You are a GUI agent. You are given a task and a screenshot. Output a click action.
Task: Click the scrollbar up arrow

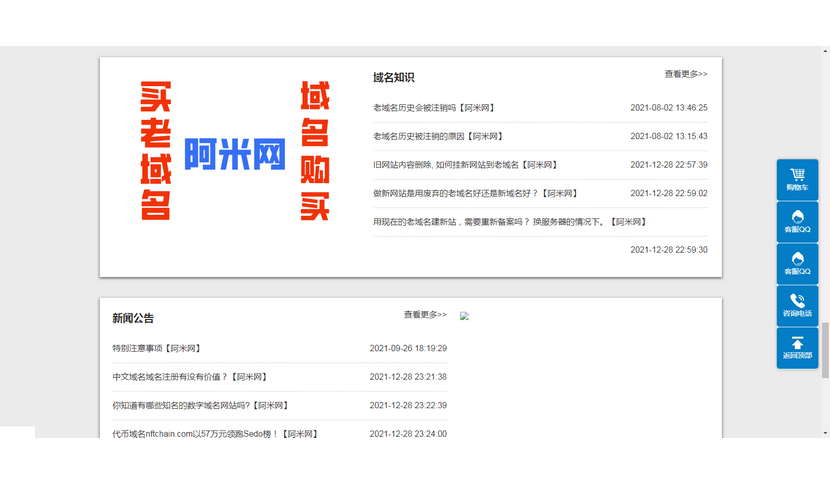coord(825,51)
